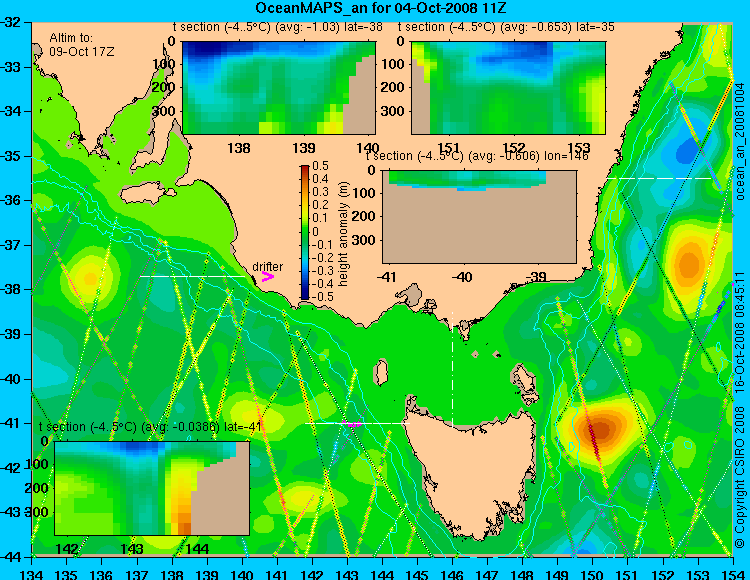Click the 'Altim to:' label
This screenshot has height=580, width=750.
pos(71,38)
